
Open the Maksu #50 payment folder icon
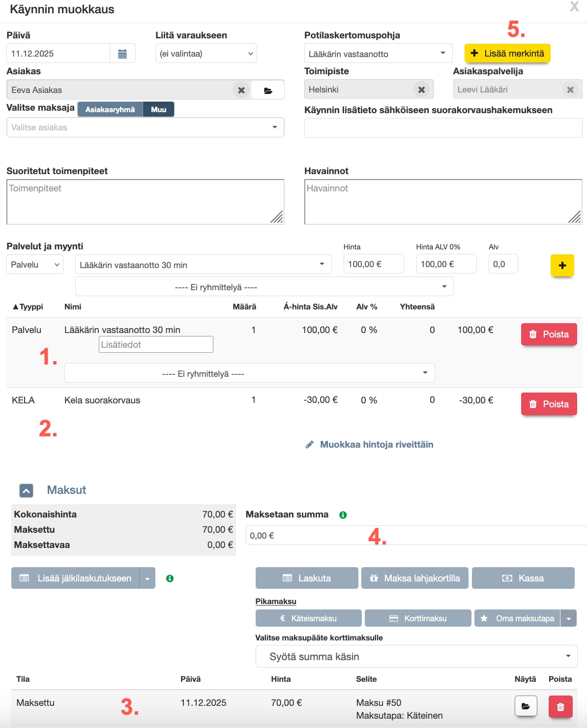pos(526,707)
